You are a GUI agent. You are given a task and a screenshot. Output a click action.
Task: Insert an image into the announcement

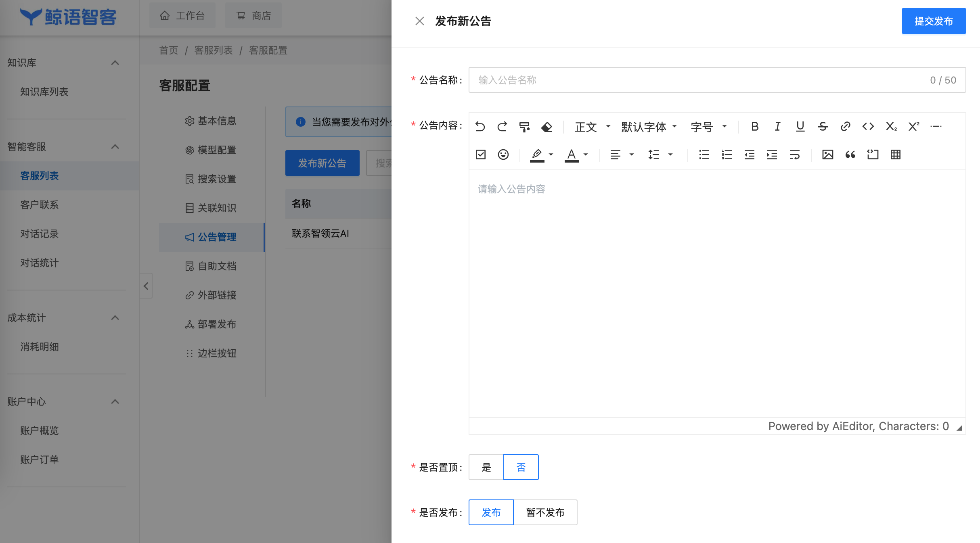(x=828, y=155)
